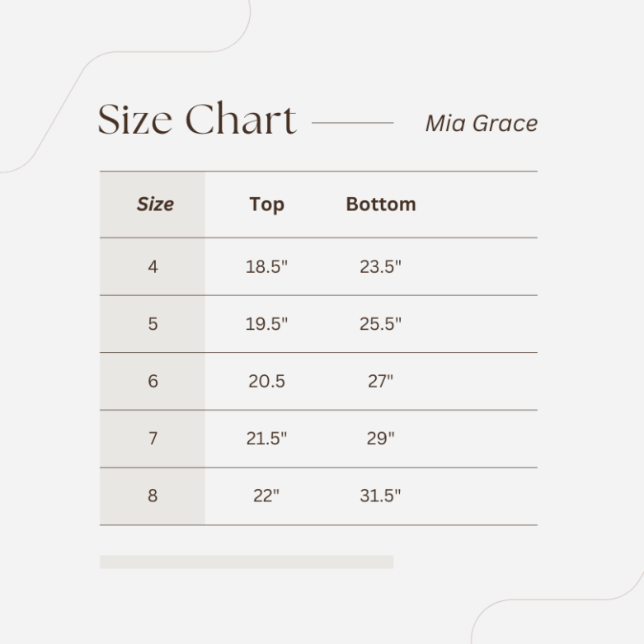Select the 23.5" bottom measurement

[x=380, y=266]
